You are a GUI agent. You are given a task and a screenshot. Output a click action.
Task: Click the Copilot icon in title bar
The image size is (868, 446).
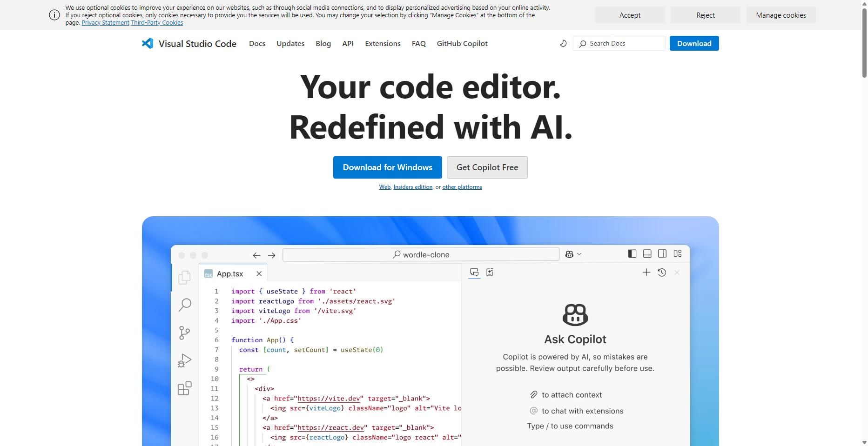coord(569,254)
